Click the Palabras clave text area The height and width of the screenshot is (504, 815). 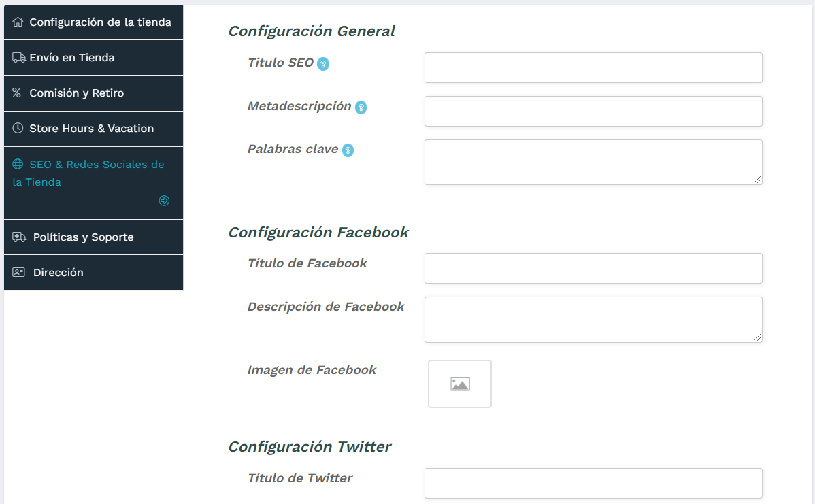pos(593,161)
